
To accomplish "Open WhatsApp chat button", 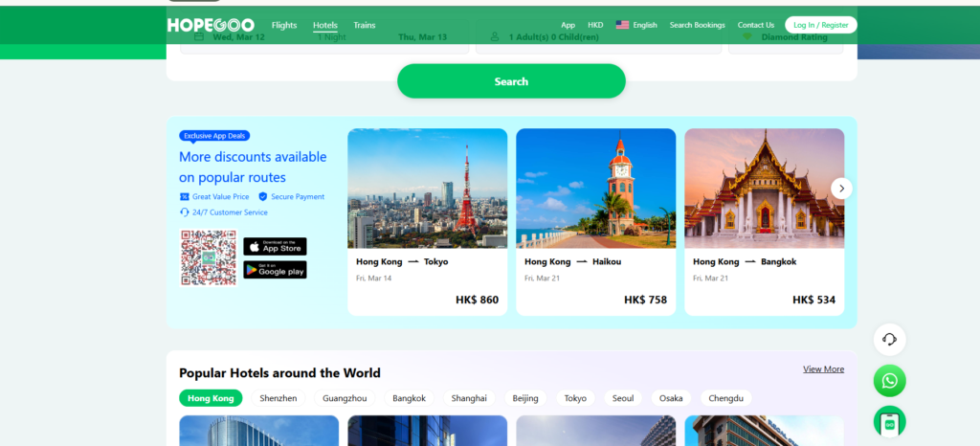I will point(889,381).
